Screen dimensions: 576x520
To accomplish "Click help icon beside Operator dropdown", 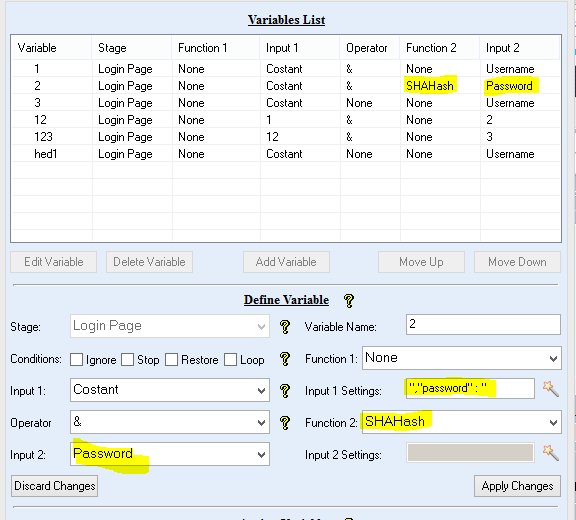I will coord(285,423).
